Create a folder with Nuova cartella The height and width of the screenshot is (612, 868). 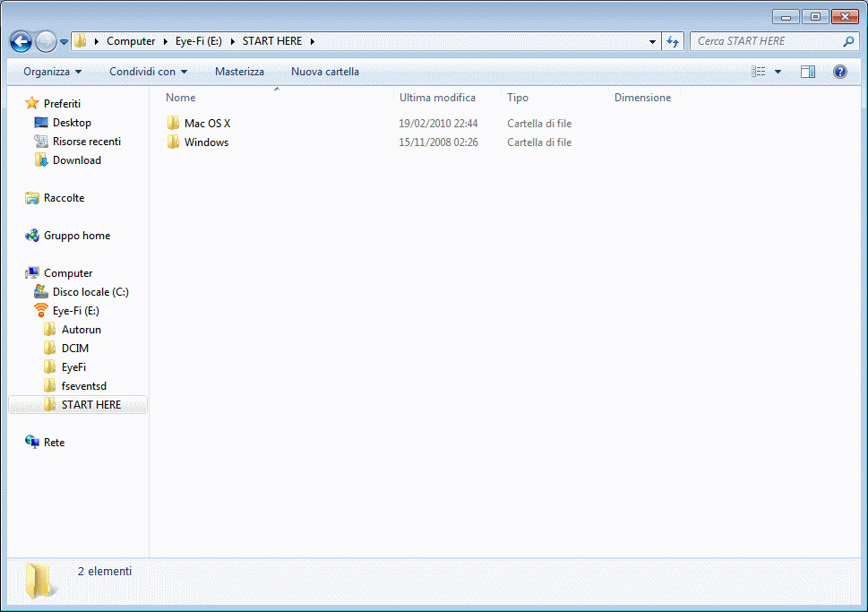tap(325, 72)
